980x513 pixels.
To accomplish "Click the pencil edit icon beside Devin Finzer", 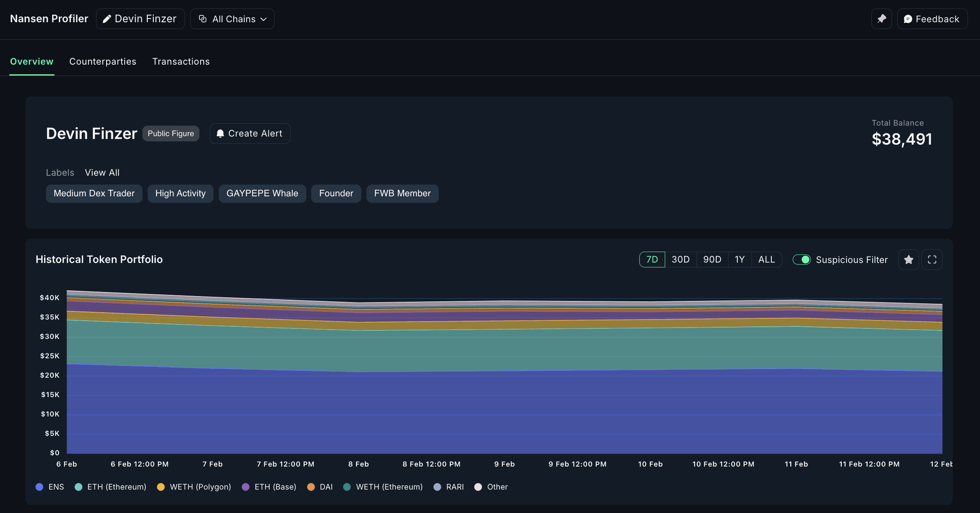I will coord(107,19).
